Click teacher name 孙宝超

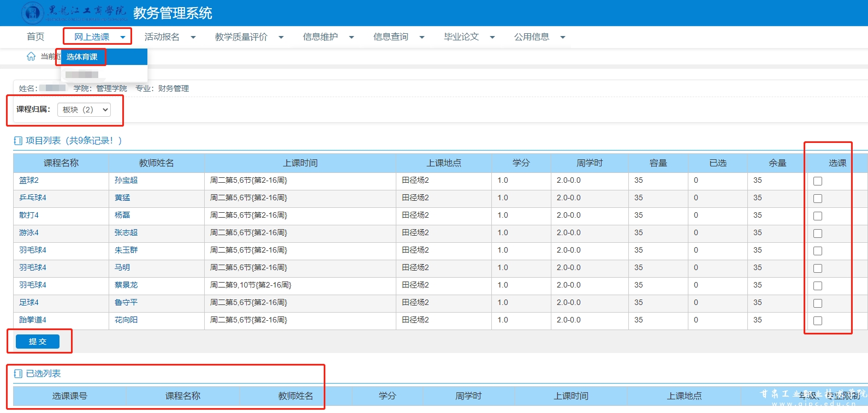(126, 180)
